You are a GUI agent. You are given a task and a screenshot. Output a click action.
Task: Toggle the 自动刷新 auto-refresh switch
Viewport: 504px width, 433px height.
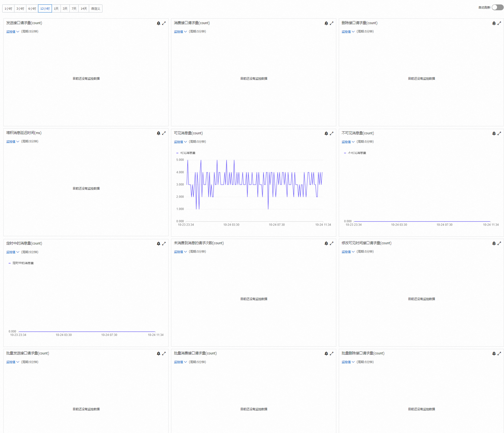click(498, 7)
